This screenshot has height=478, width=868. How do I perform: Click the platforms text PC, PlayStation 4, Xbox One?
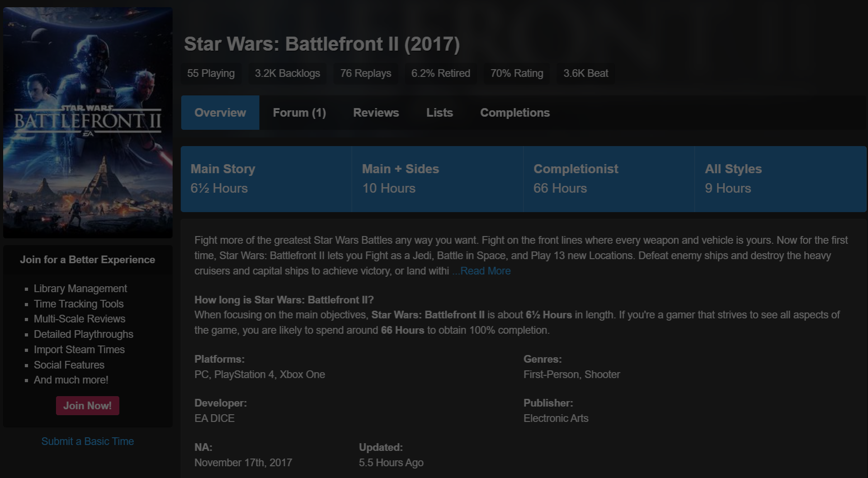click(x=260, y=374)
